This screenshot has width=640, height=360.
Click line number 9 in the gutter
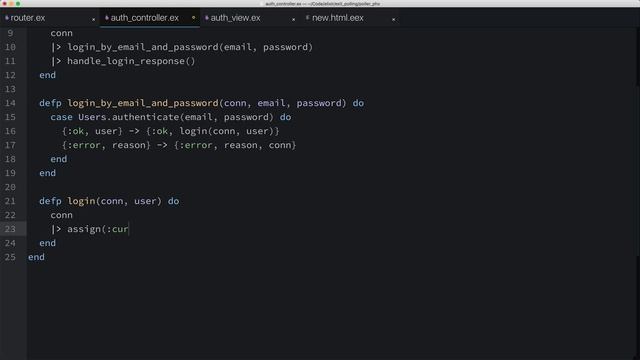coord(10,33)
